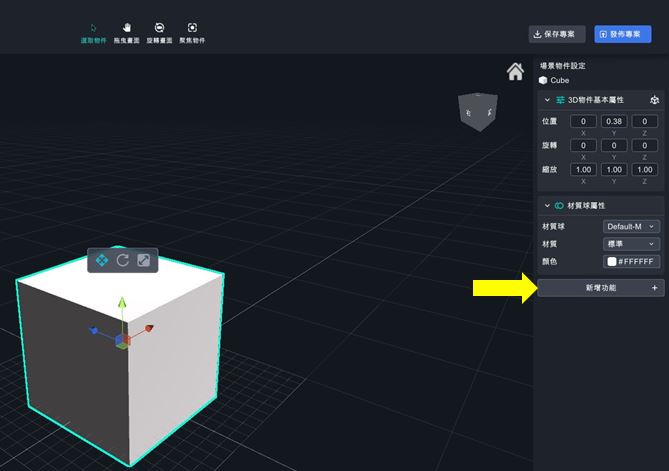Click the transform icon beside 3D物件基本屬性
This screenshot has height=471, width=669.
pos(654,100)
